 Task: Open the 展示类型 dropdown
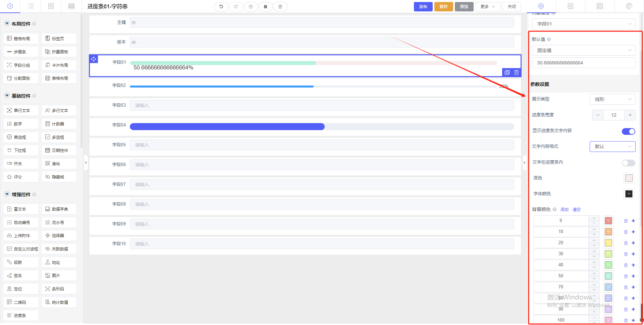[x=612, y=99]
